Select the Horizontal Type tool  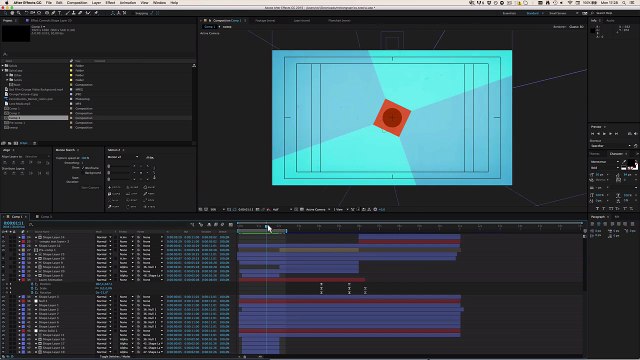pos(60,13)
